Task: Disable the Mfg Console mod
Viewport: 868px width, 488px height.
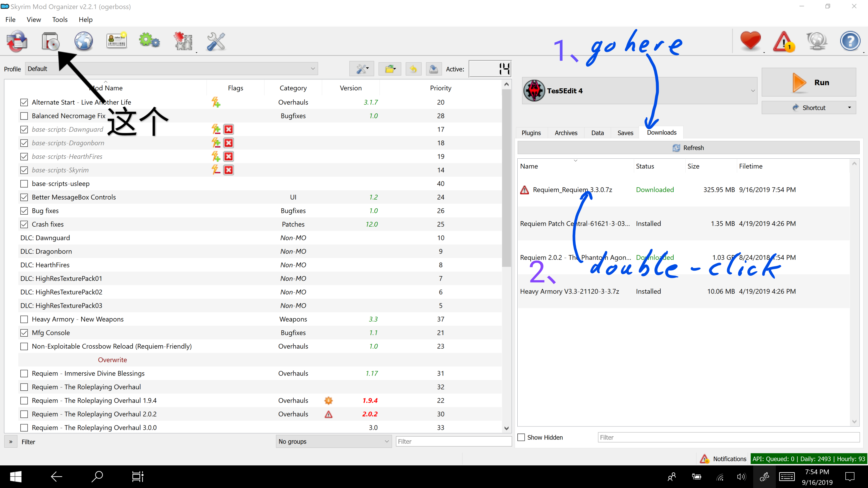Action: pyautogui.click(x=24, y=333)
